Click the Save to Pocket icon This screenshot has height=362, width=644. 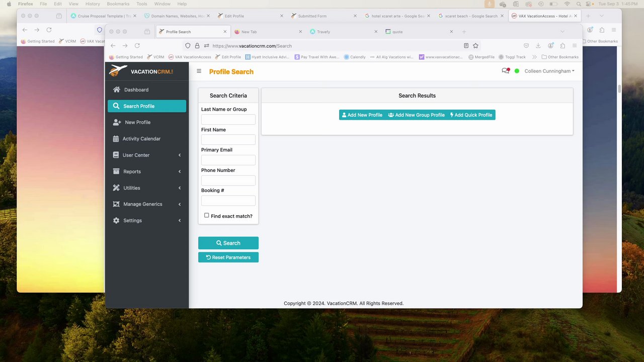coord(526,46)
